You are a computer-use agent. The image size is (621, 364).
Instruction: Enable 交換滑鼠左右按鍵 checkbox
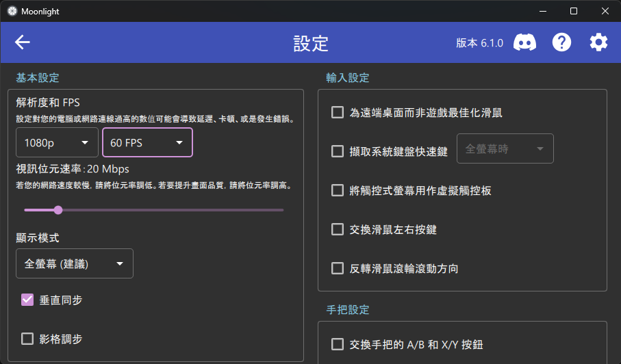[338, 229]
